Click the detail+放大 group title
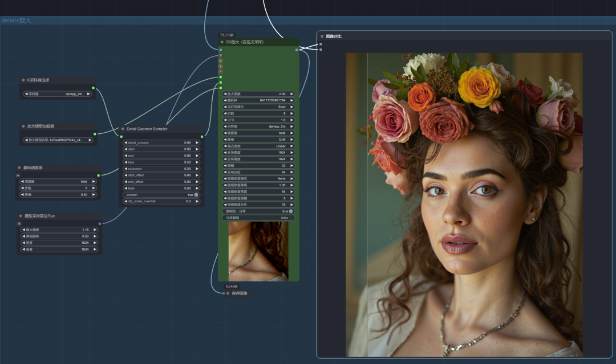This screenshot has width=616, height=364. 16,21
